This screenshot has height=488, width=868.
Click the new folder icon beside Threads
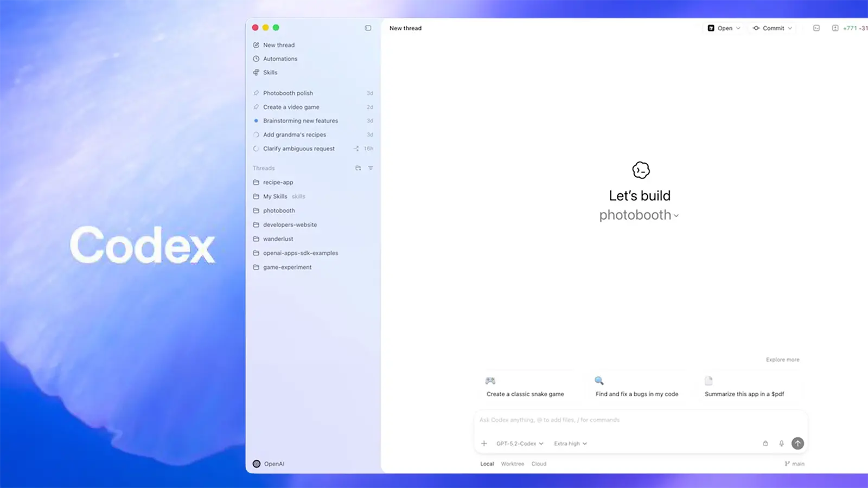click(x=358, y=168)
